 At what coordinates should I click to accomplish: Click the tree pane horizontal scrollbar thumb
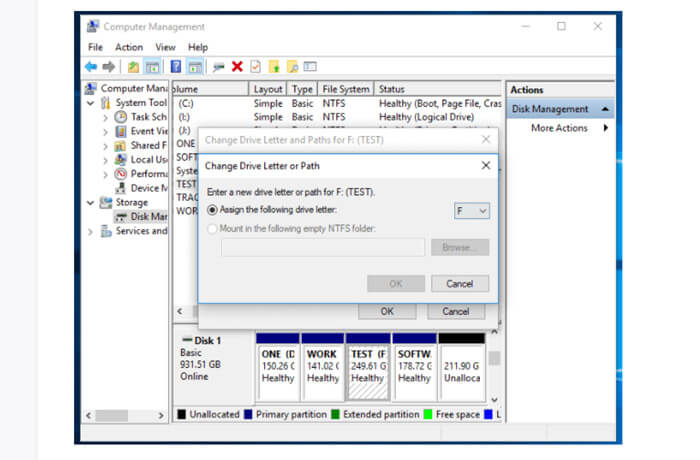coord(112,415)
